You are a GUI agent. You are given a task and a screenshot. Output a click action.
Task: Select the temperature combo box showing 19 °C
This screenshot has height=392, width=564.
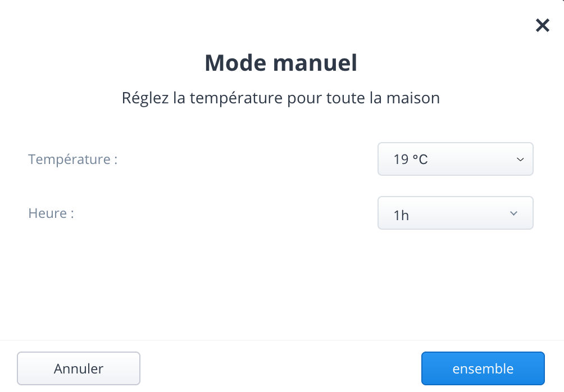pos(456,159)
